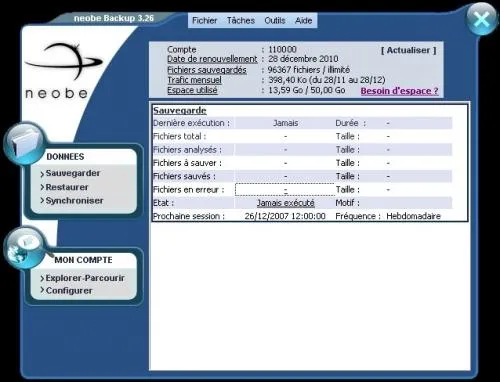Image resolution: width=500 pixels, height=382 pixels.
Task: Click the Jamais exécuté status link
Action: click(285, 203)
